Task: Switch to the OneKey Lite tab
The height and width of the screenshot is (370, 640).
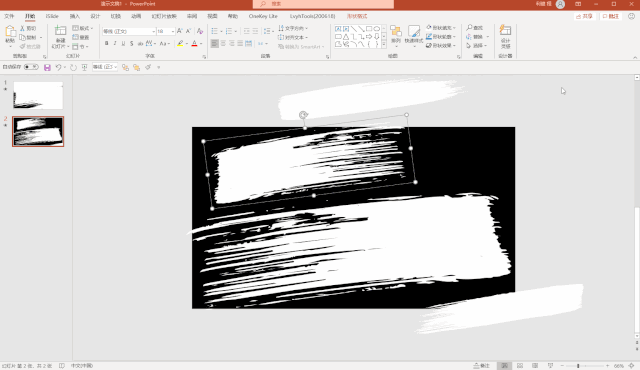Action: (263, 16)
